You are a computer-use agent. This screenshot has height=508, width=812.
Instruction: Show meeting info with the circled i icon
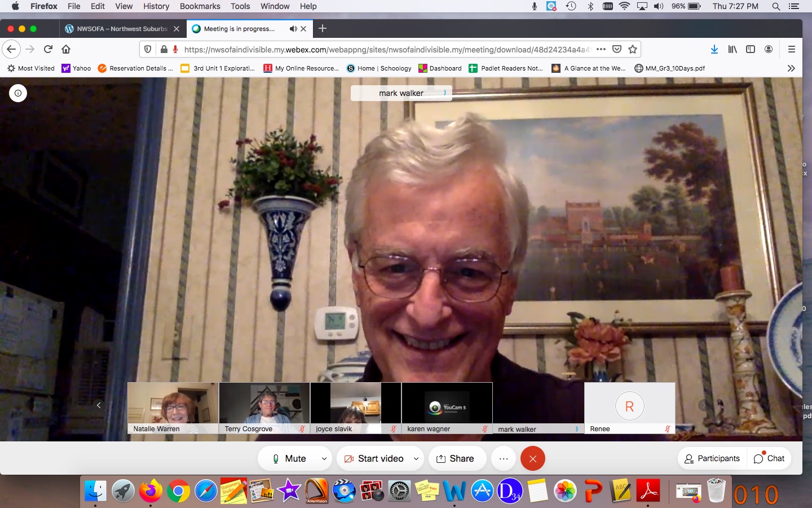coord(18,93)
